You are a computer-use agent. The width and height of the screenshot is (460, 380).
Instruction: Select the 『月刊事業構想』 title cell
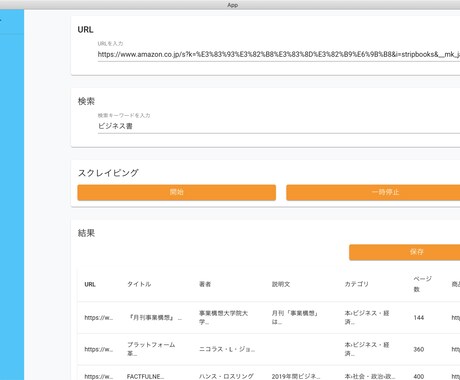154,318
